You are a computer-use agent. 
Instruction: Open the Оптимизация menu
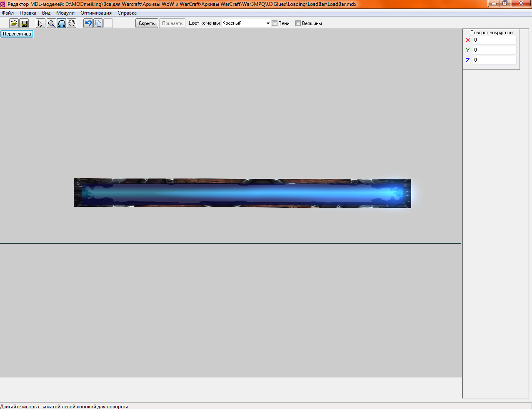pos(96,13)
